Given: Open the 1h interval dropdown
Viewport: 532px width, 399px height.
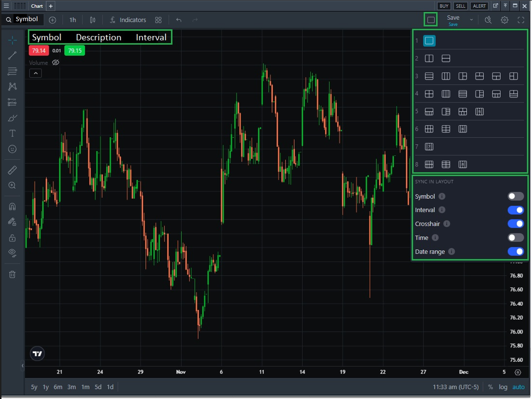Looking at the screenshot, I should coord(73,20).
